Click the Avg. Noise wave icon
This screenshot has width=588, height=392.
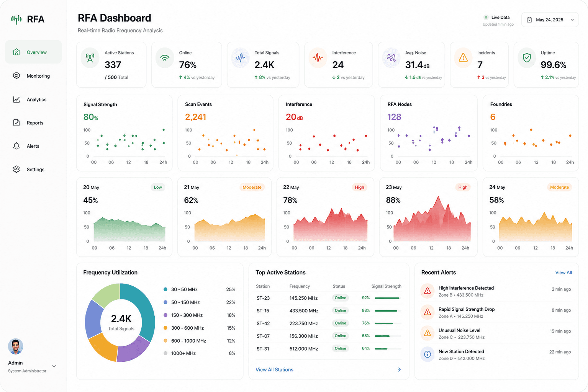coord(391,58)
